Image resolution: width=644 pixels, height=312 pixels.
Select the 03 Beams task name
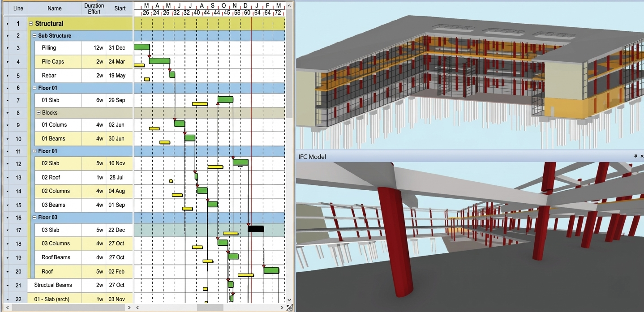pos(53,205)
